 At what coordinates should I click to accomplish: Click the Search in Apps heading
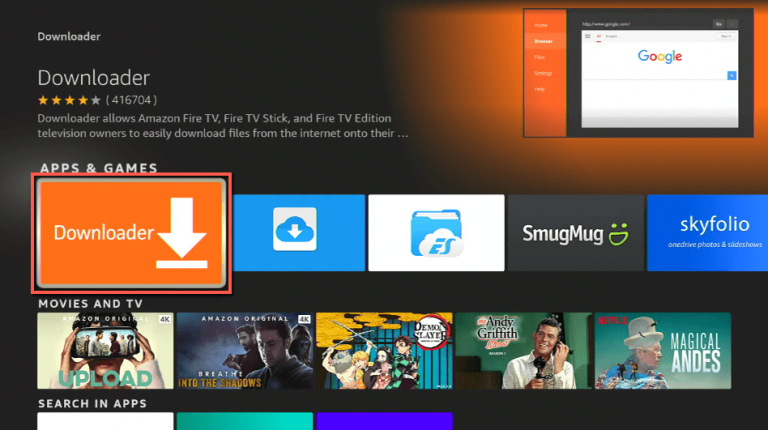pos(93,404)
